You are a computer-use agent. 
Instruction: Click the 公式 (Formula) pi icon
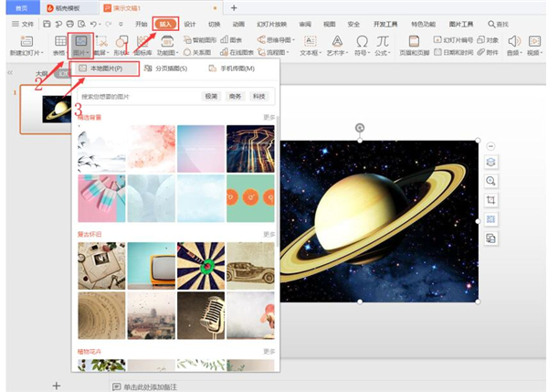pyautogui.click(x=384, y=46)
